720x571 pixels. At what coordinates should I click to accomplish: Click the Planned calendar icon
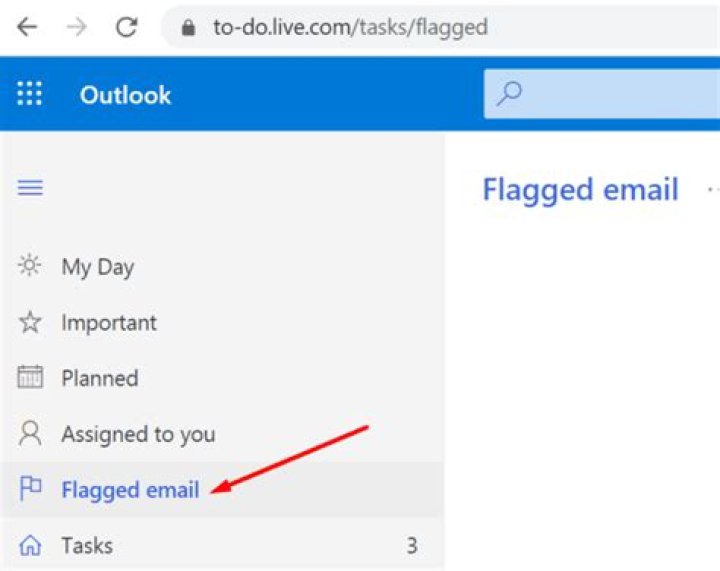coord(31,378)
